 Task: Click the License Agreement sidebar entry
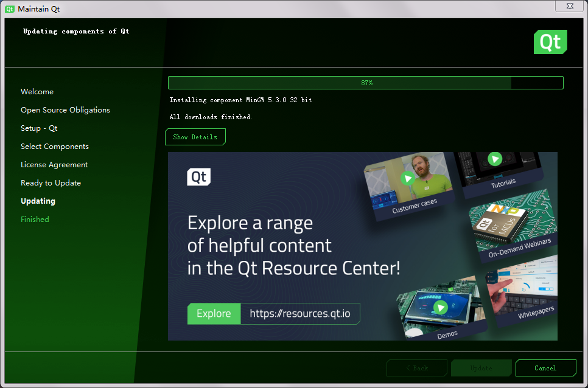(54, 164)
